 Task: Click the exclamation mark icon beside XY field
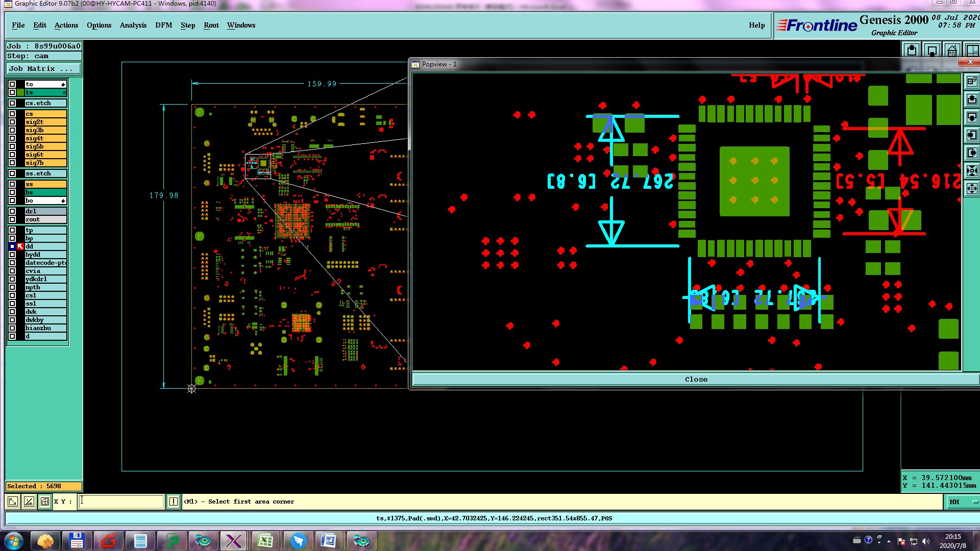click(x=174, y=502)
